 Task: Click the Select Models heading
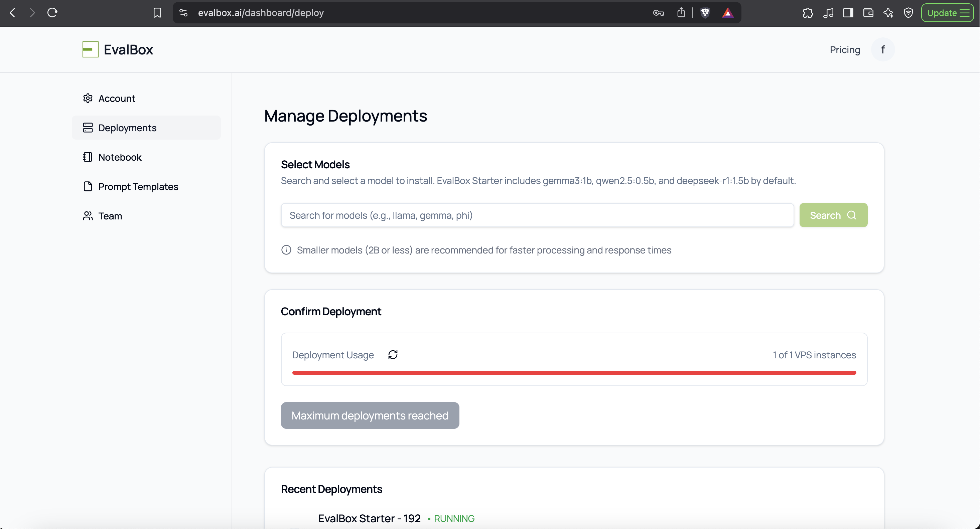[x=315, y=165]
